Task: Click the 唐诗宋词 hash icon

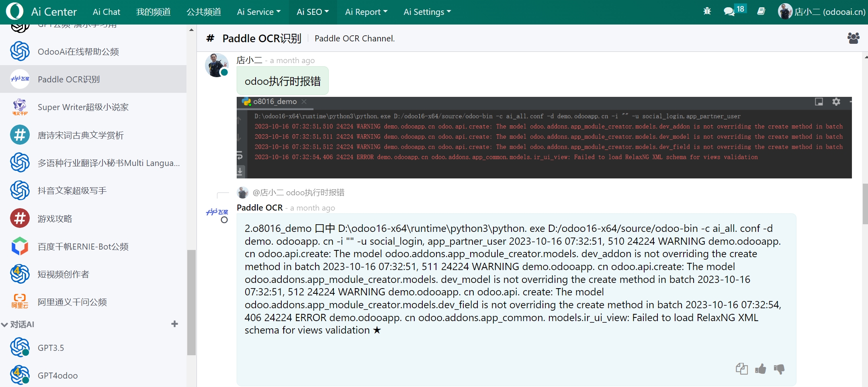Action: point(20,135)
